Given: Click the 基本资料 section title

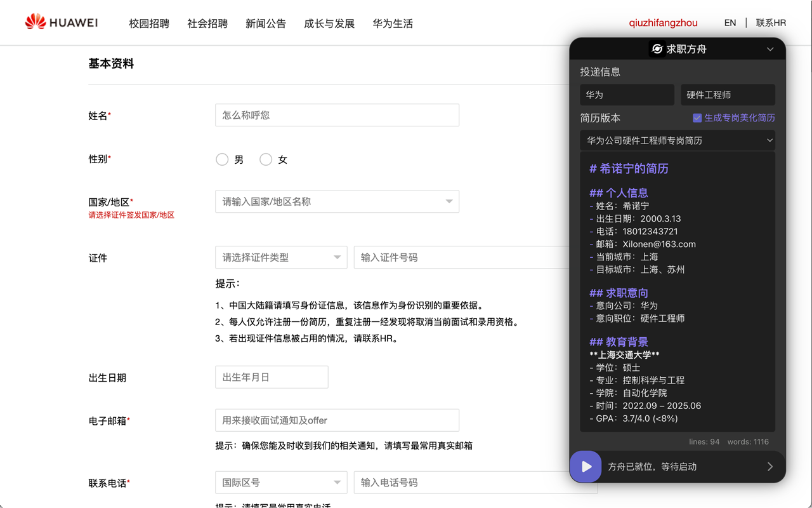Looking at the screenshot, I should click(111, 63).
